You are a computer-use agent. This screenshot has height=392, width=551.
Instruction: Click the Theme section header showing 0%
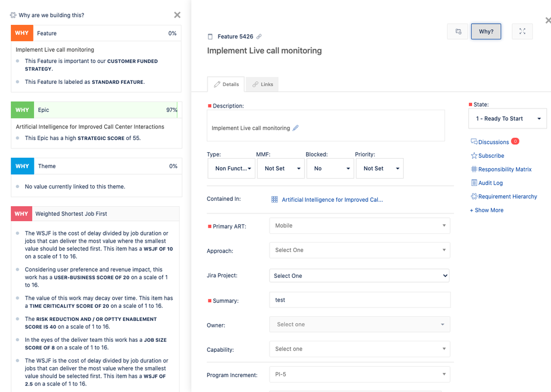coord(97,166)
